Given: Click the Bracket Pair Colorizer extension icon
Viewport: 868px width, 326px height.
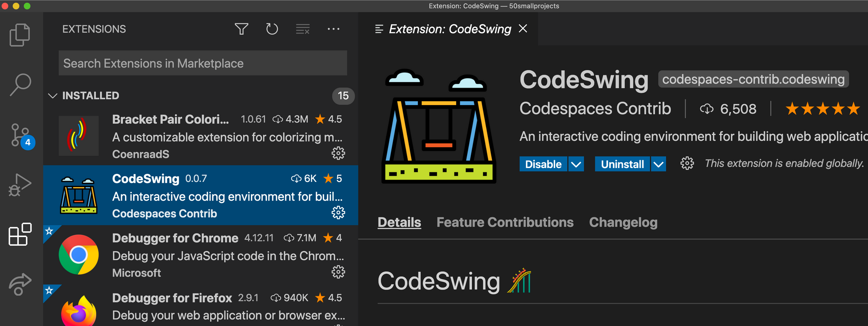Looking at the screenshot, I should (x=79, y=136).
